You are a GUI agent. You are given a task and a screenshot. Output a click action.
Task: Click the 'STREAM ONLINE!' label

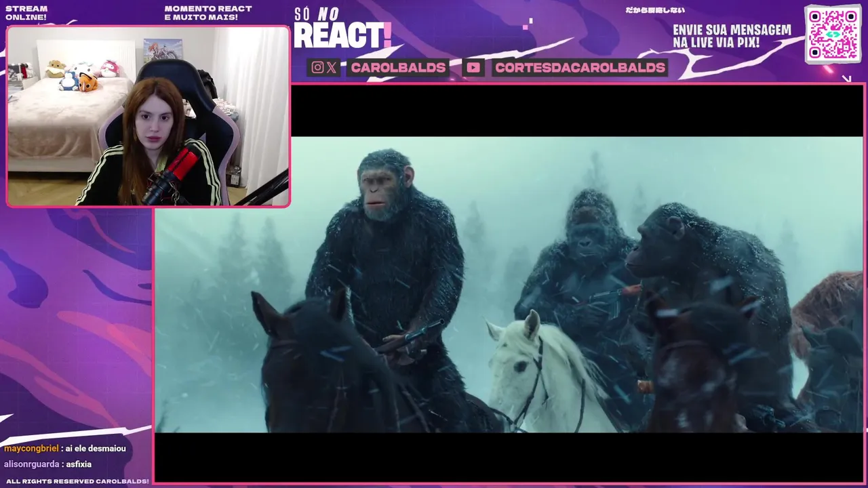[26, 13]
